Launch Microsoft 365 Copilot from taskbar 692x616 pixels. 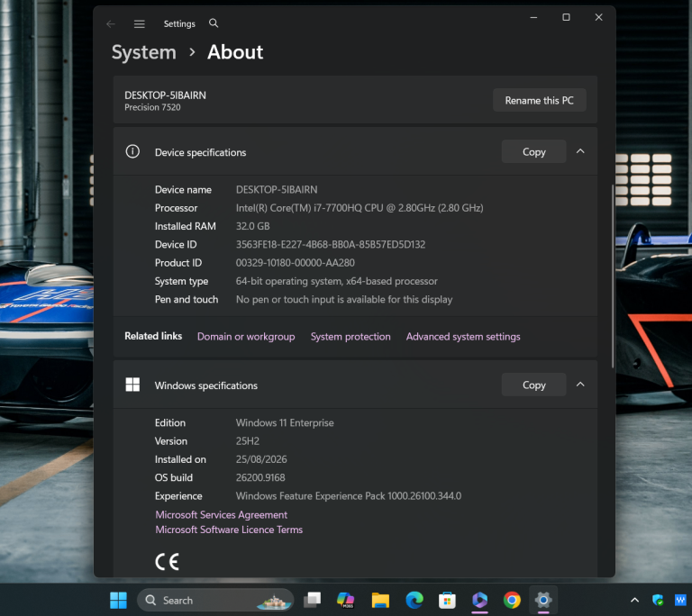pyautogui.click(x=346, y=600)
